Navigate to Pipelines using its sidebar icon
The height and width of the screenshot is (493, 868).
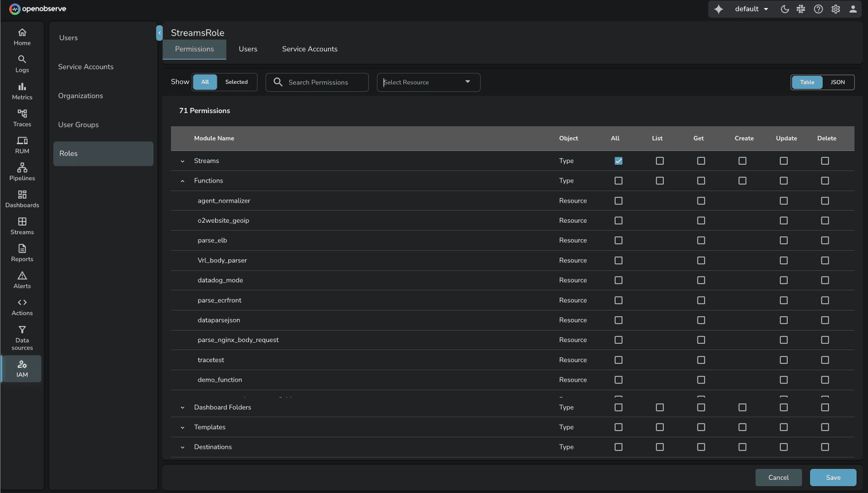point(22,171)
